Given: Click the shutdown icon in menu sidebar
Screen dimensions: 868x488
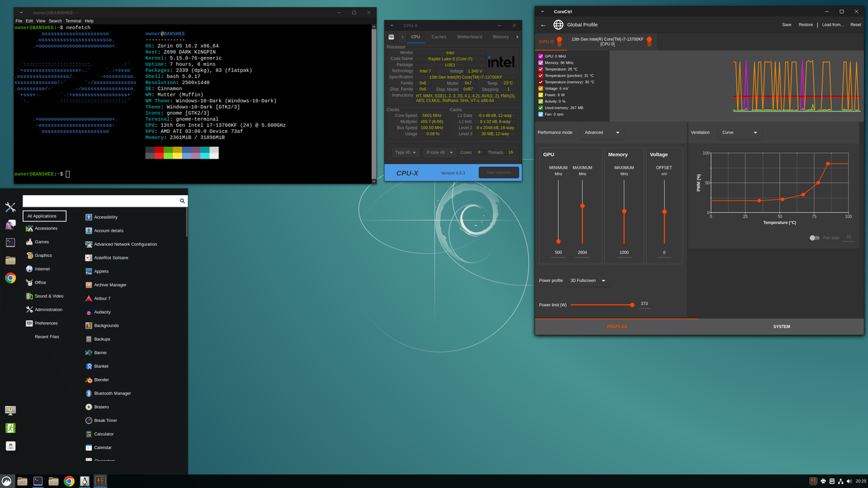Looking at the screenshot, I should click(10, 446).
